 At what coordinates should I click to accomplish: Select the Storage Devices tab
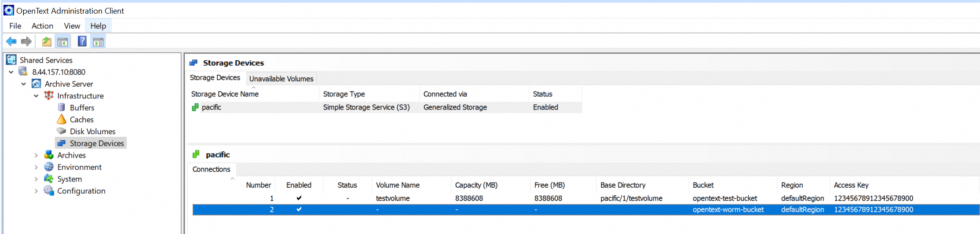[215, 77]
